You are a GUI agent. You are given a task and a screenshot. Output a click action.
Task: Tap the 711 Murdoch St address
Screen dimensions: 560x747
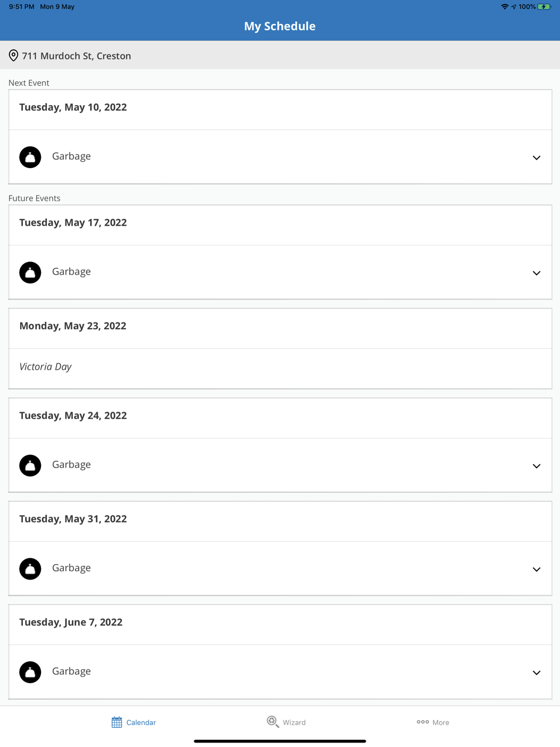[x=77, y=56]
